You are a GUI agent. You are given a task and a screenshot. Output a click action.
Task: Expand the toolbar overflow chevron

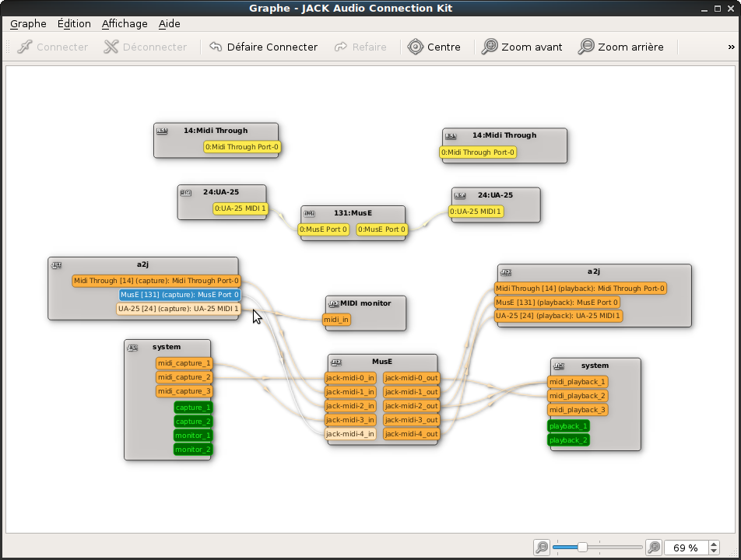(731, 47)
